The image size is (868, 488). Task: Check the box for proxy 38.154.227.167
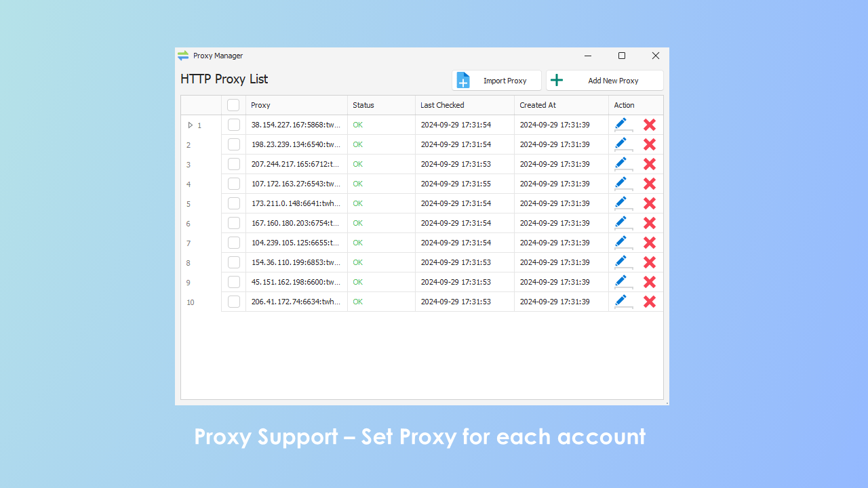pyautogui.click(x=234, y=125)
